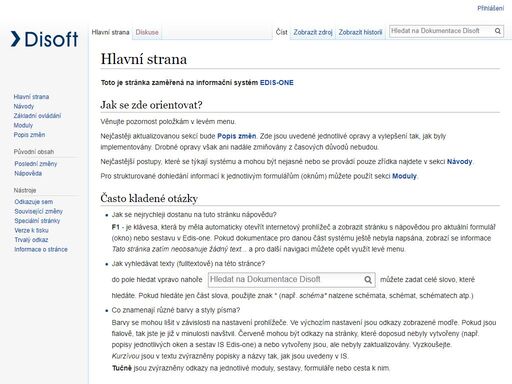Click question Jak se nejrychleji dostanu na tuto stránku
Image resolution: width=512 pixels, height=384 pixels.
(194, 215)
